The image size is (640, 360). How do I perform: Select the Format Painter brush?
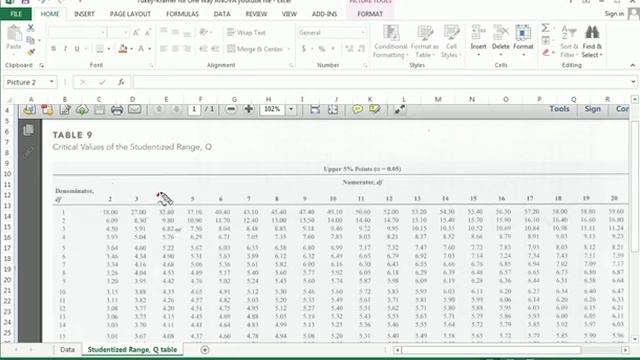coord(31,52)
